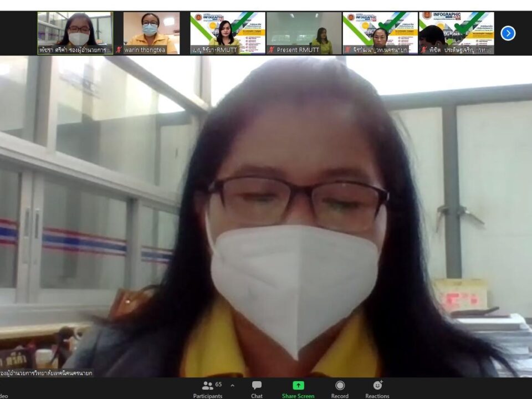Select the Present RMUTT video thumbnail
The height and width of the screenshot is (399, 532).
pos(304,33)
